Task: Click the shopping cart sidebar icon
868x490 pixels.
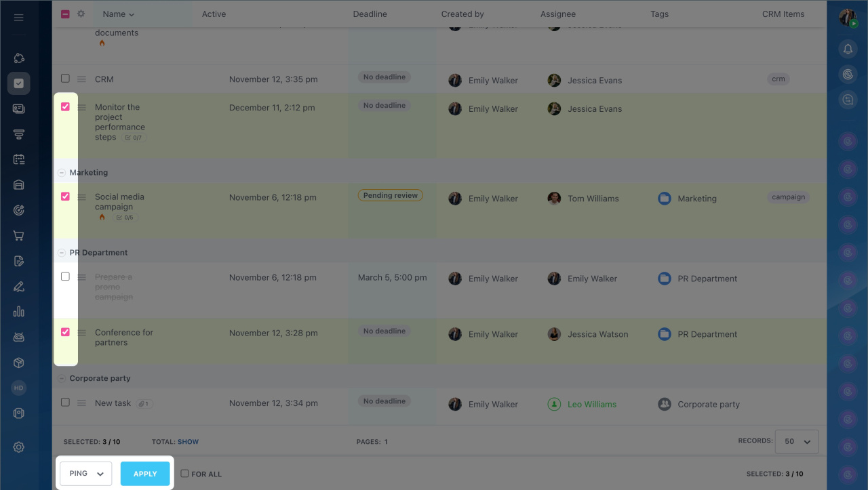Action: (18, 236)
